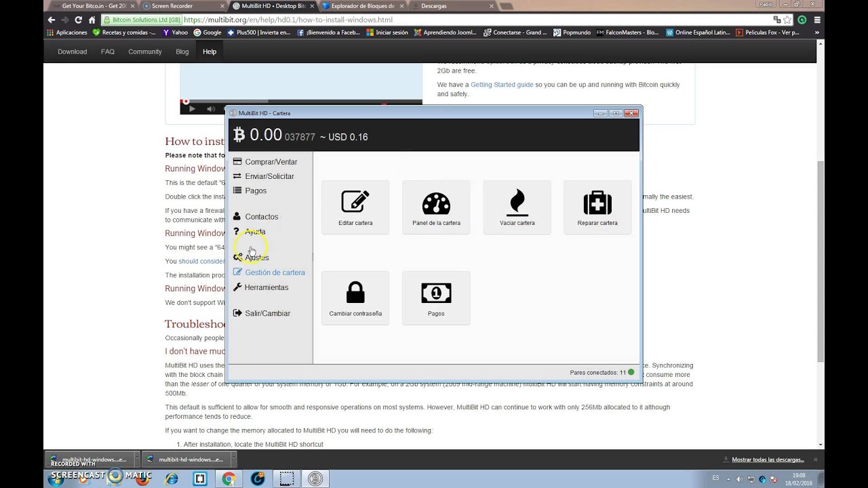
Task: Select Ajustes in the sidebar
Action: 251,258
